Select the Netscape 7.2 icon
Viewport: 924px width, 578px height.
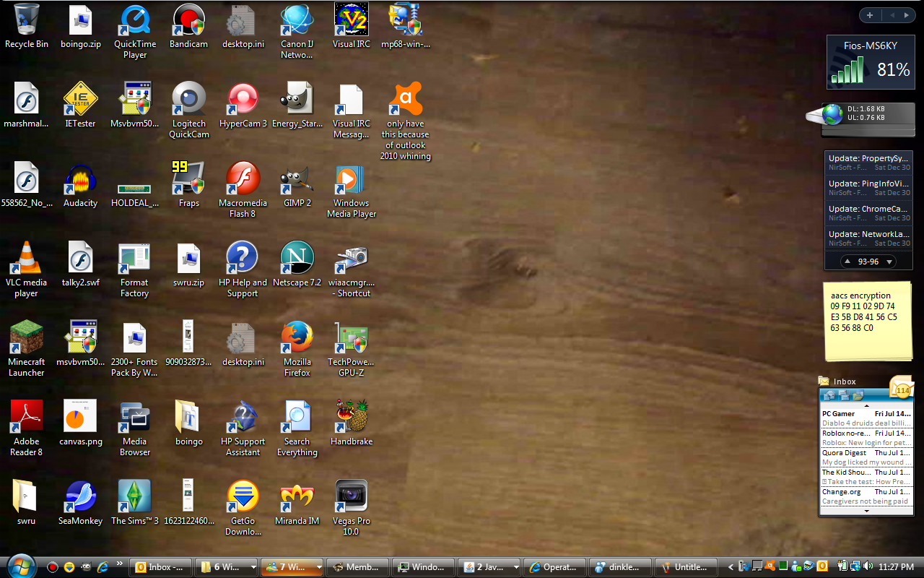point(297,262)
